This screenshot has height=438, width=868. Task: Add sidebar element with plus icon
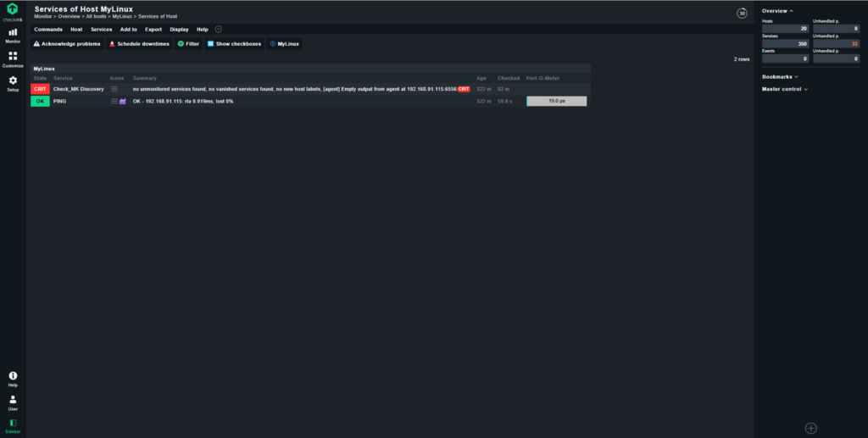(811, 428)
